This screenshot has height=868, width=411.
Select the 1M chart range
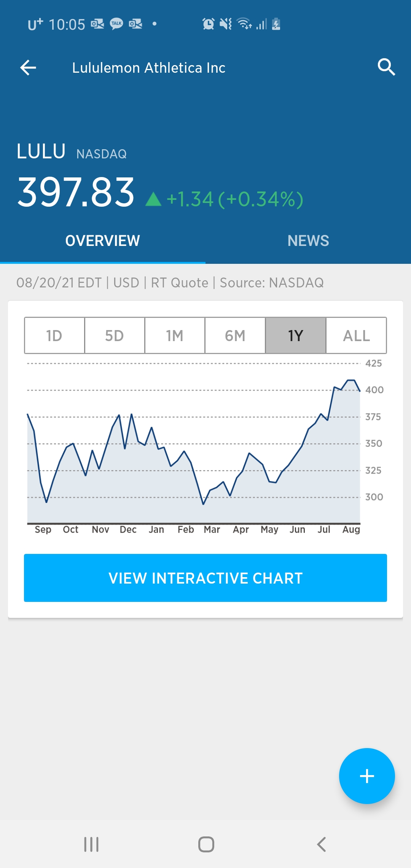click(175, 335)
